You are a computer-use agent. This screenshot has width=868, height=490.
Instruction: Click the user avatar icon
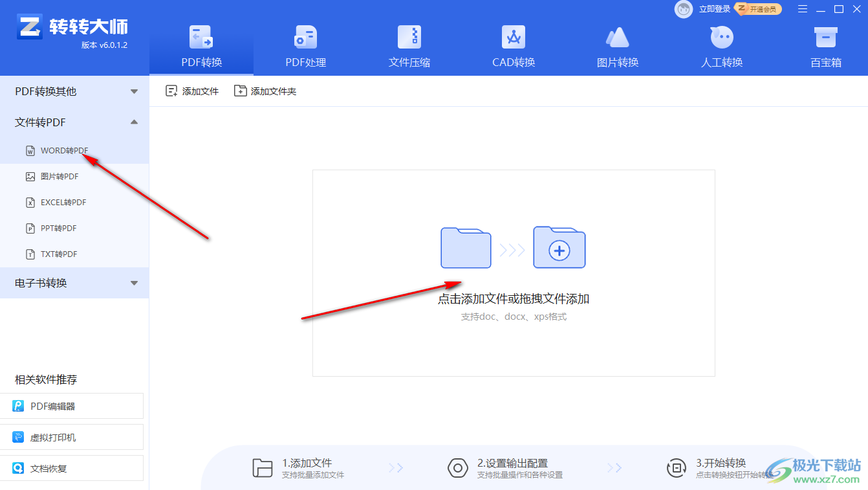684,9
